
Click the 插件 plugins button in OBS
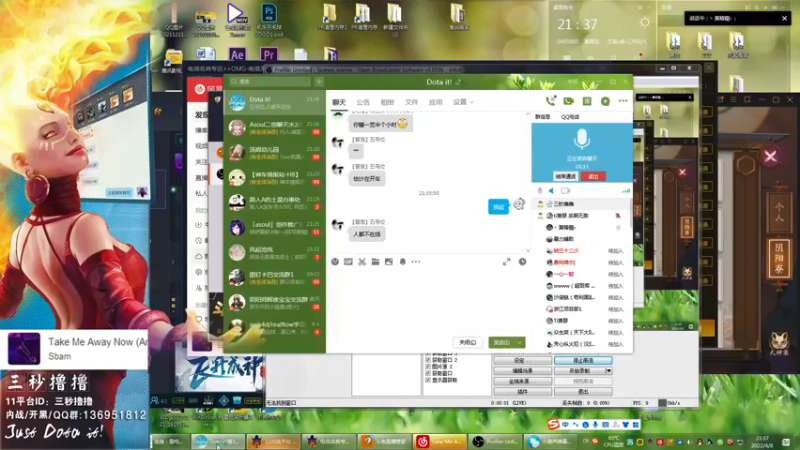[x=522, y=392]
